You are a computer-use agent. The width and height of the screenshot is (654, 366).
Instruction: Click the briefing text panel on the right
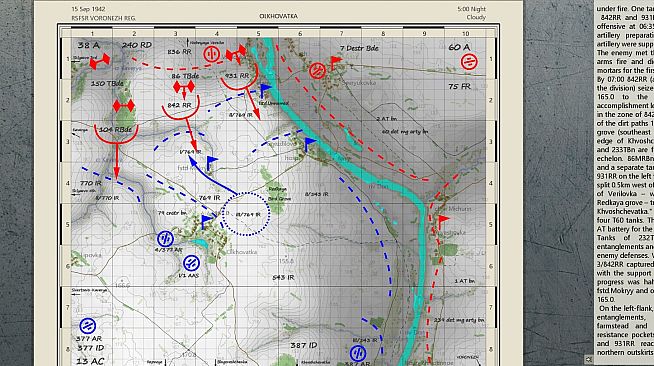click(x=624, y=183)
